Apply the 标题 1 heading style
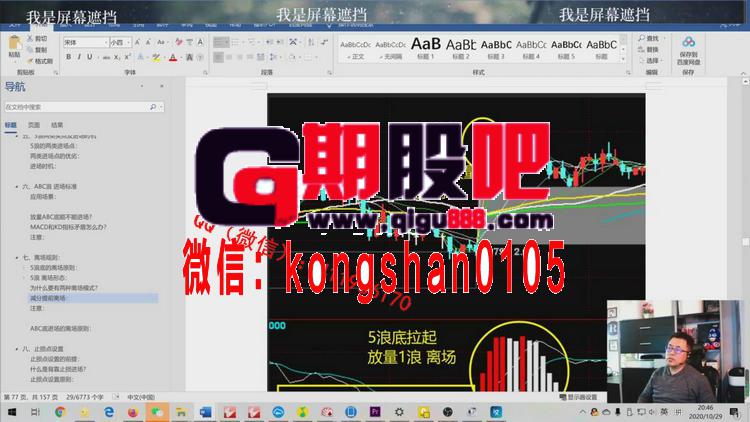Image resolution: width=750 pixels, height=422 pixels. coord(426,50)
